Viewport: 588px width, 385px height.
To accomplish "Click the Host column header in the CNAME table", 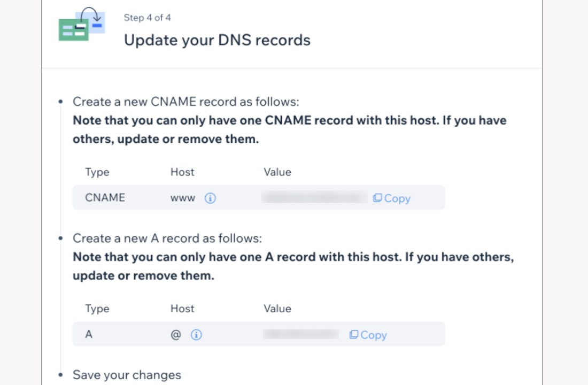I will click(x=182, y=172).
